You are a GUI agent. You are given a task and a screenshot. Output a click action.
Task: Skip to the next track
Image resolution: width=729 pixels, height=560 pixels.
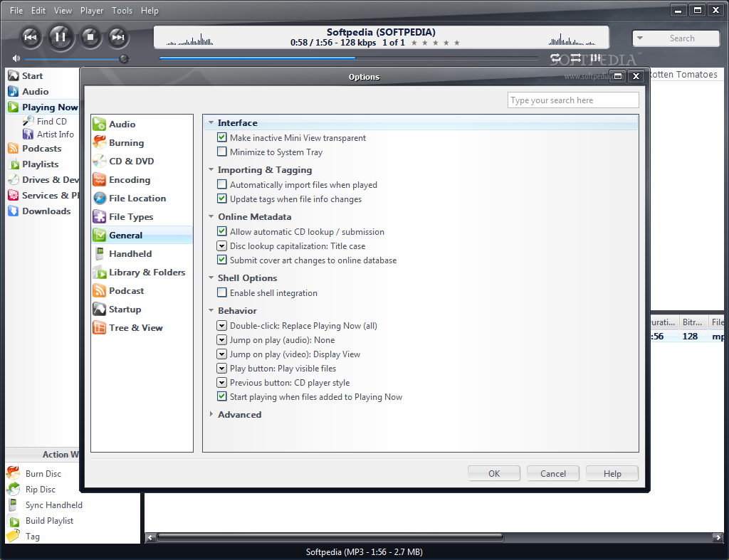pyautogui.click(x=118, y=37)
